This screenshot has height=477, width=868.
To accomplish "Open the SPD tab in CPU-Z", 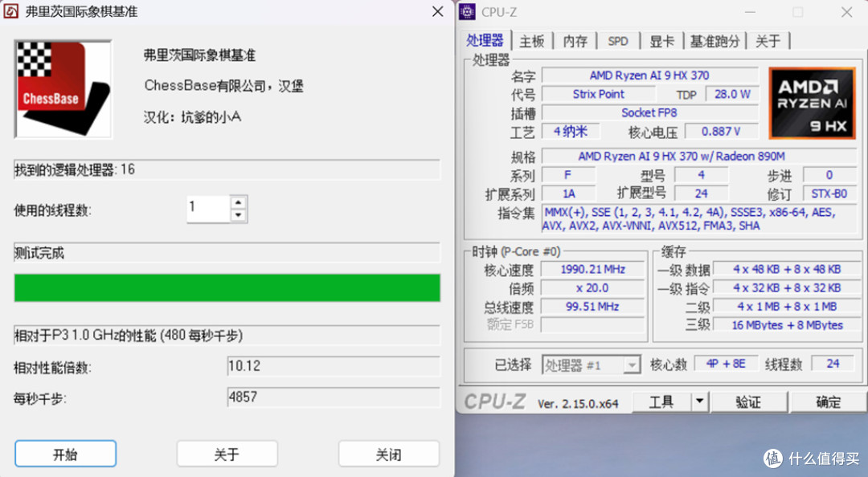I will tap(618, 41).
